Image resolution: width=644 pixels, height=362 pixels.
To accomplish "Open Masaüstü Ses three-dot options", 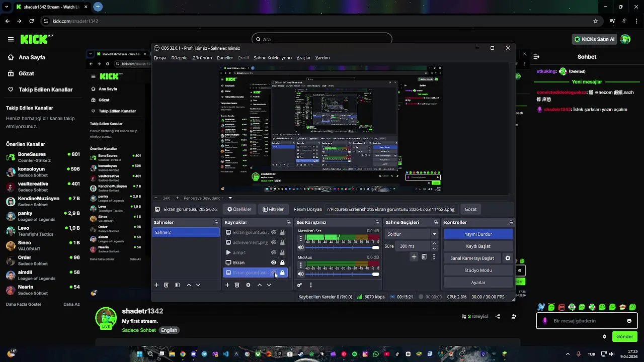I will click(x=301, y=238).
